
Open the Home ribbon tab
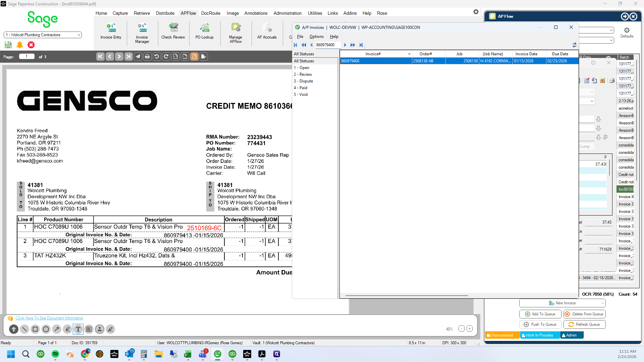tap(101, 13)
